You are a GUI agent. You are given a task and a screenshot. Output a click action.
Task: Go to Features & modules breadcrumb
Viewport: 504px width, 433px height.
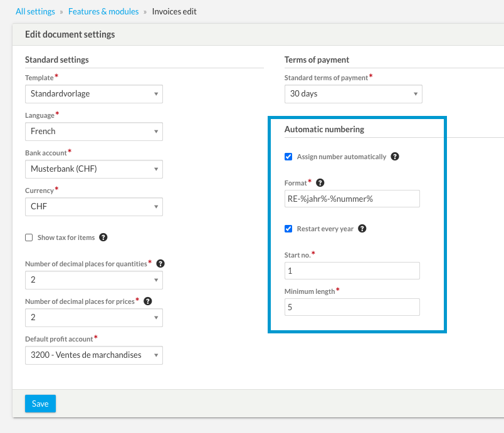tap(103, 11)
